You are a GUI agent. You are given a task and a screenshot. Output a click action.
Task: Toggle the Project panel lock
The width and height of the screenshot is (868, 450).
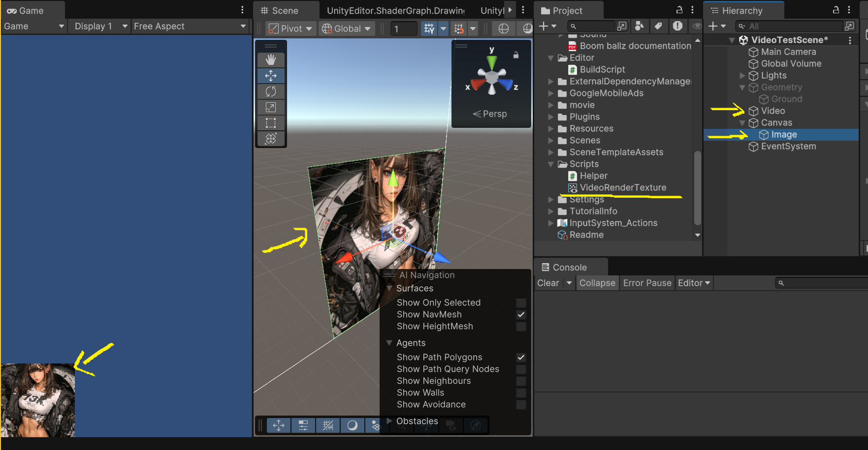pos(679,10)
